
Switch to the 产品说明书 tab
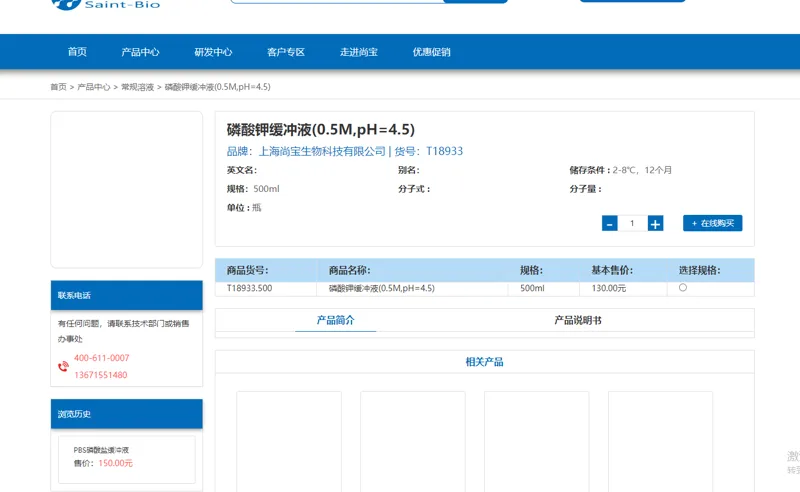(x=578, y=320)
